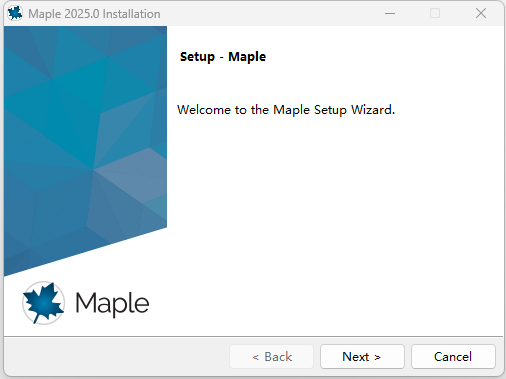Viewport: 506px width, 379px height.
Task: Click the "Maple 2025.0 Installation" title text
Action: 94,14
